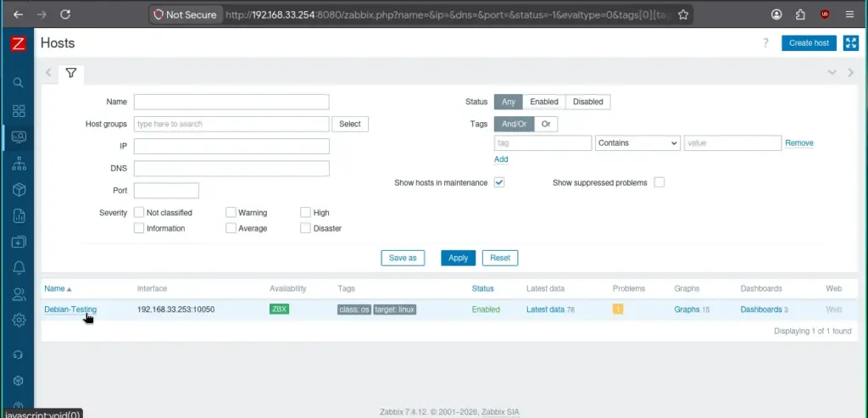Open the Contains tag operator dropdown
This screenshot has width=868, height=418.
click(637, 142)
